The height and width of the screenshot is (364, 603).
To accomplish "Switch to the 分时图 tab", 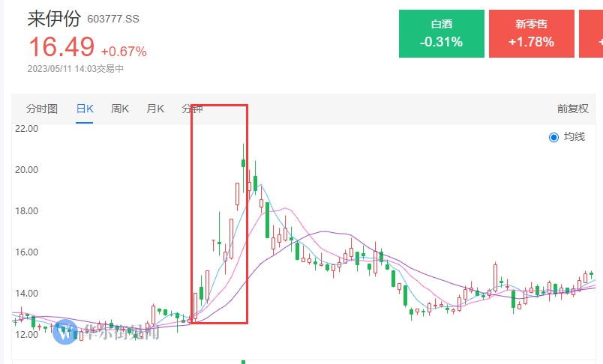I will (42, 109).
